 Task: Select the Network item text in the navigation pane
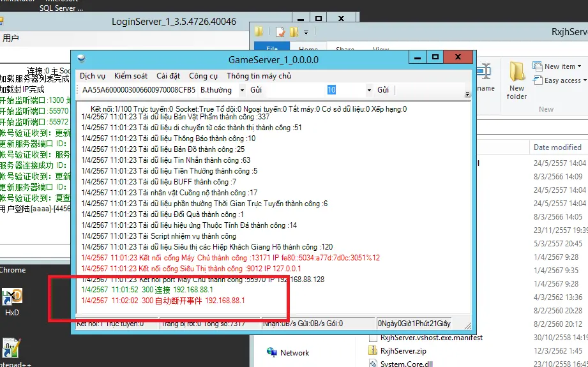(294, 353)
